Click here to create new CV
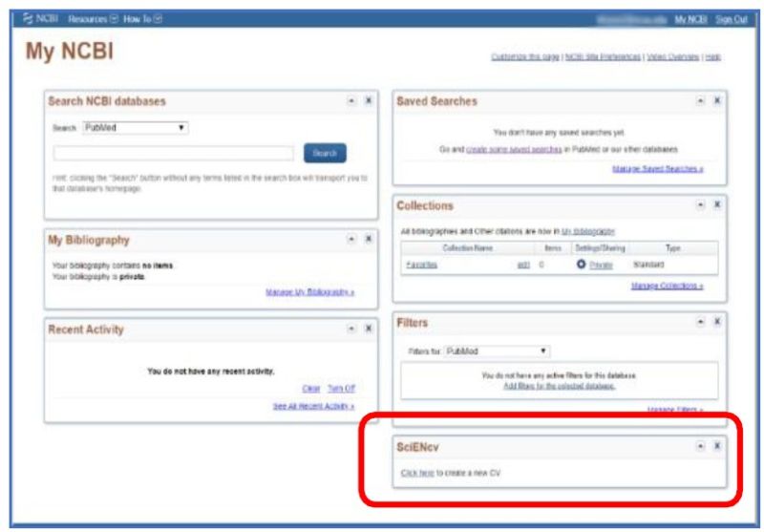Viewport: 764px width, 532px height. point(417,473)
